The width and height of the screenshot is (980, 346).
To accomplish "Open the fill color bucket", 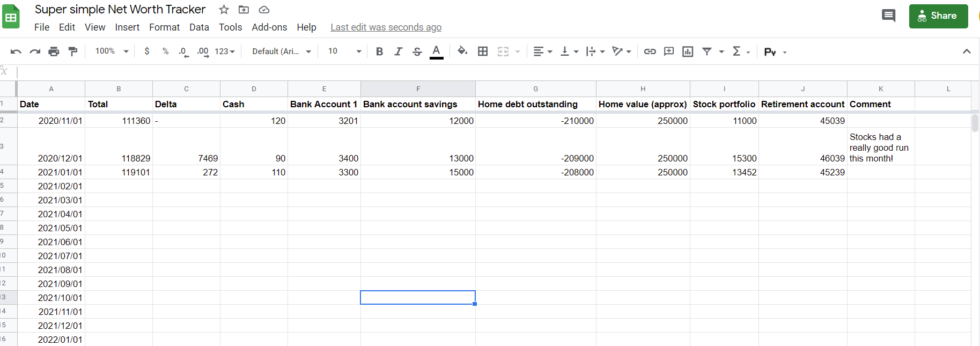I will tap(462, 51).
